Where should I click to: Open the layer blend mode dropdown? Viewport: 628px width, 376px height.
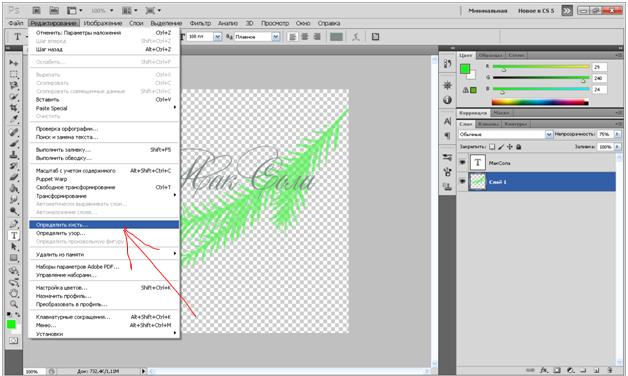coord(505,135)
